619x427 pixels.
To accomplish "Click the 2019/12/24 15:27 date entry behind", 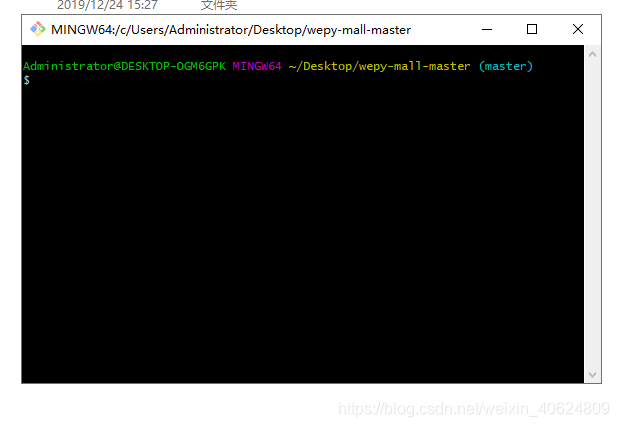I will [107, 5].
